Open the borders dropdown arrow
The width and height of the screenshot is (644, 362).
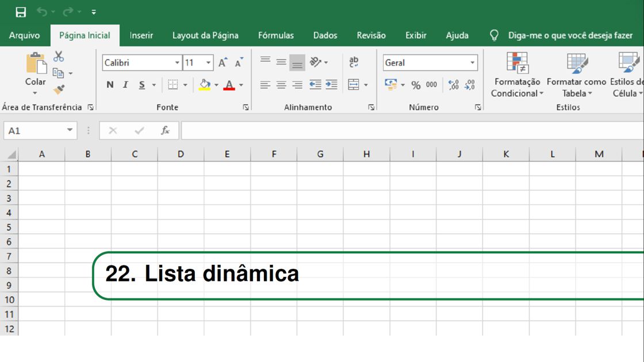[185, 85]
